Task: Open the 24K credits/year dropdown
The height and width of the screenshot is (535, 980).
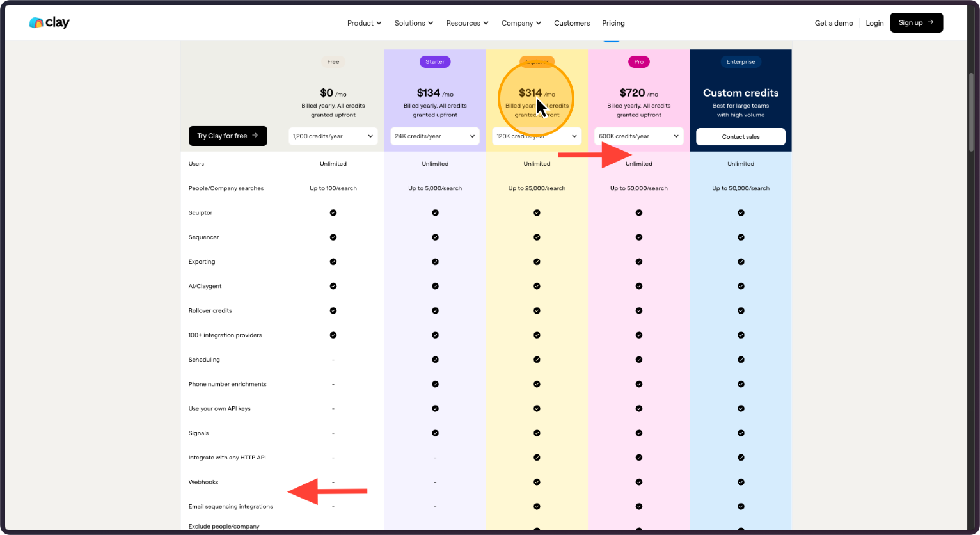Action: click(x=435, y=136)
